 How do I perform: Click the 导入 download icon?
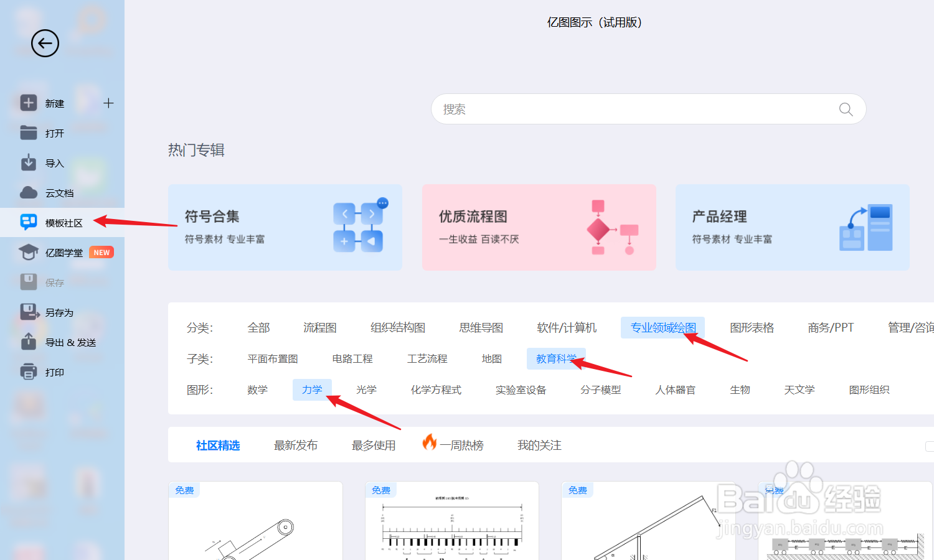pyautogui.click(x=29, y=162)
